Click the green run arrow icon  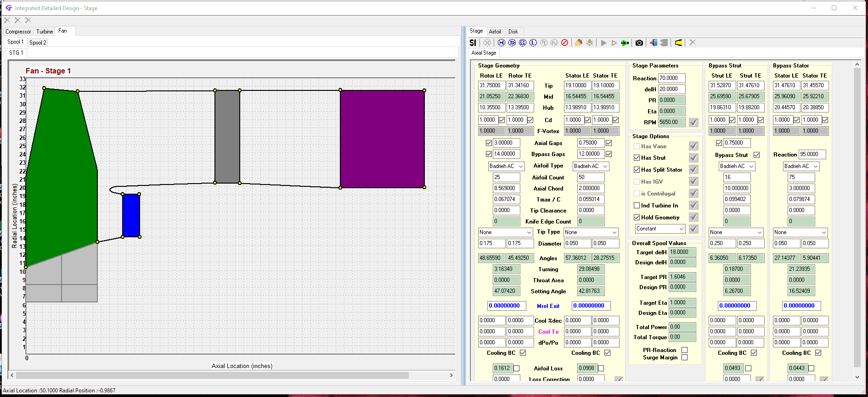click(625, 43)
